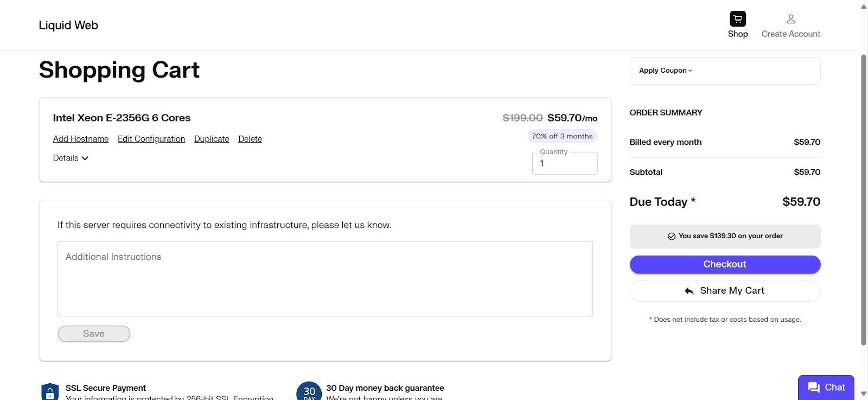Expand the Apply Coupon dropdown
This screenshot has width=868, height=400.
click(x=665, y=71)
